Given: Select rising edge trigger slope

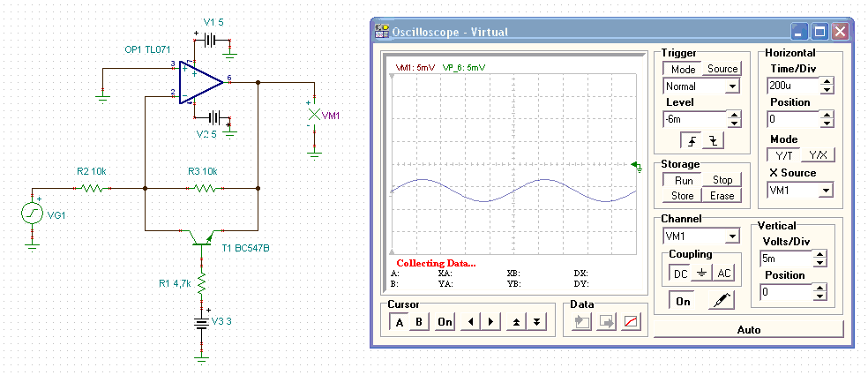Looking at the screenshot, I should [691, 140].
